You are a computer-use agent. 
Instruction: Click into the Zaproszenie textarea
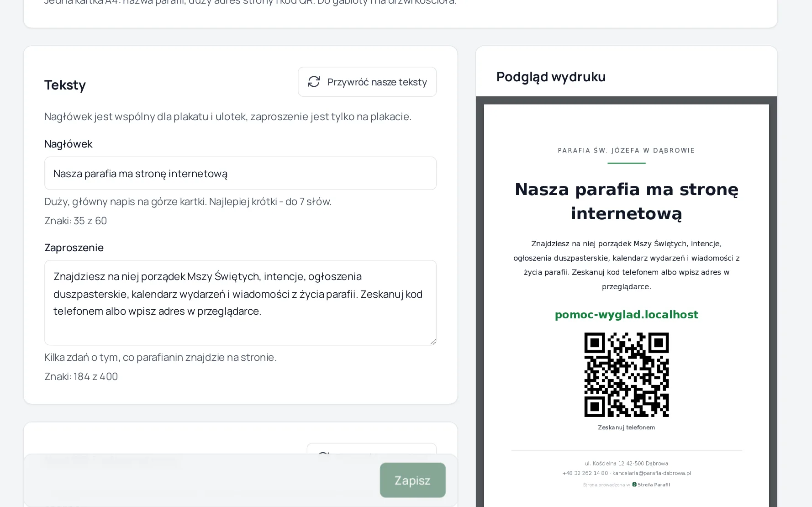[x=240, y=302]
